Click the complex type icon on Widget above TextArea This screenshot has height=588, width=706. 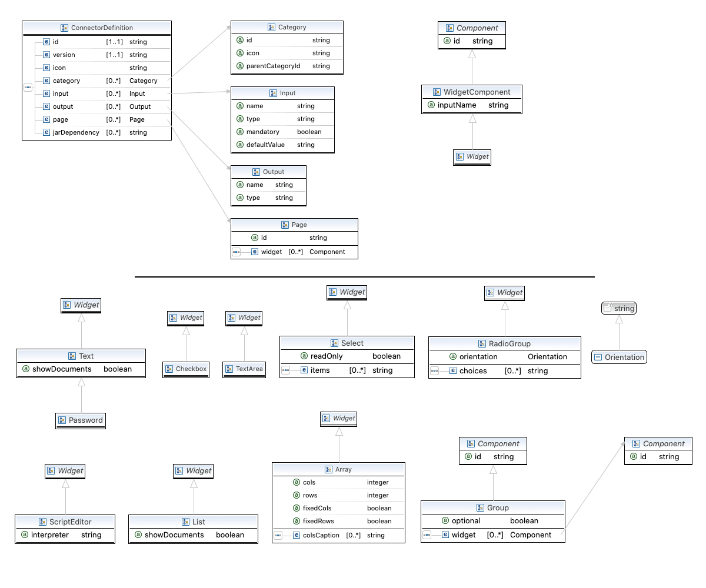[x=232, y=318]
